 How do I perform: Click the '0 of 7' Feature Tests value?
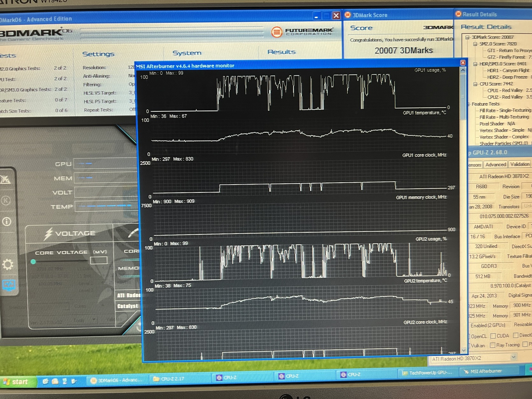(61, 100)
